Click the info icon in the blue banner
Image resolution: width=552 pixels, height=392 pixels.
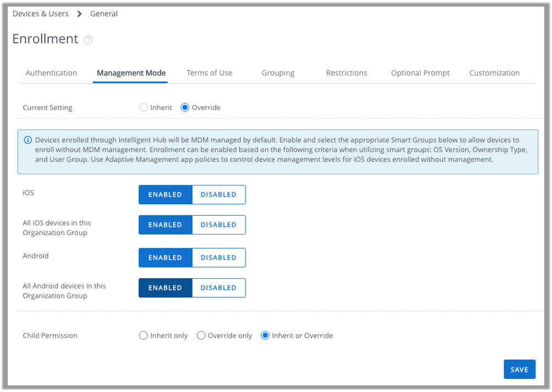pos(28,140)
